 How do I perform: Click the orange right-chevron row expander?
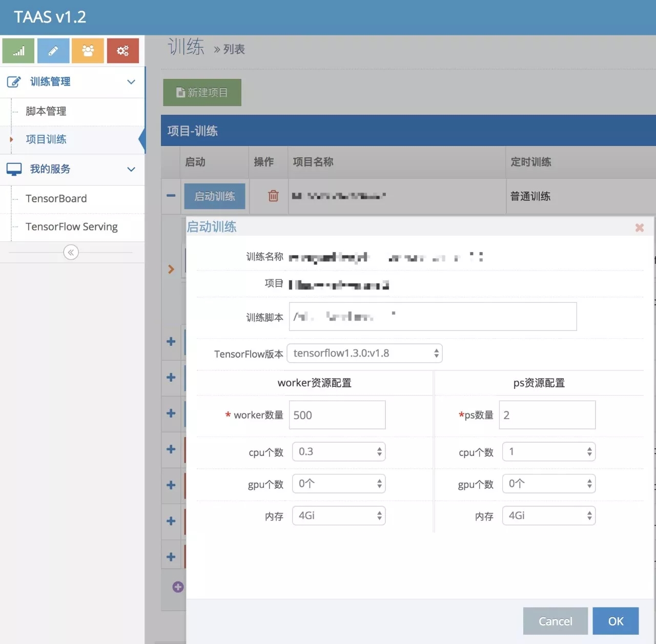171,269
